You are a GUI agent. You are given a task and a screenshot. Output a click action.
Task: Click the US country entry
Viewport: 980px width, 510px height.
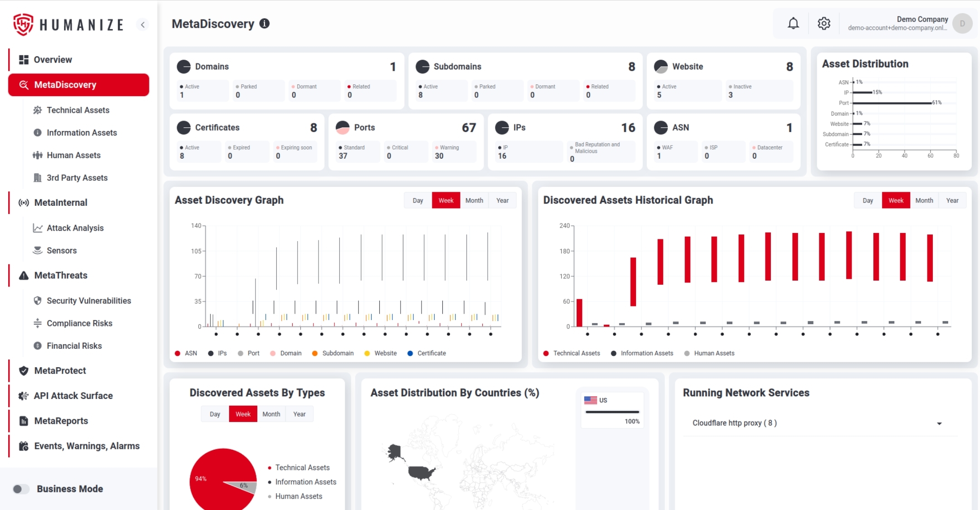pos(612,410)
